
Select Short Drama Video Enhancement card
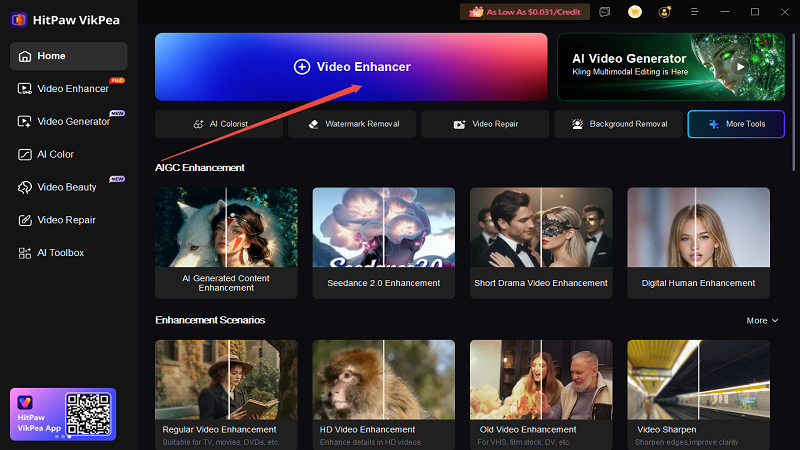[x=541, y=243]
